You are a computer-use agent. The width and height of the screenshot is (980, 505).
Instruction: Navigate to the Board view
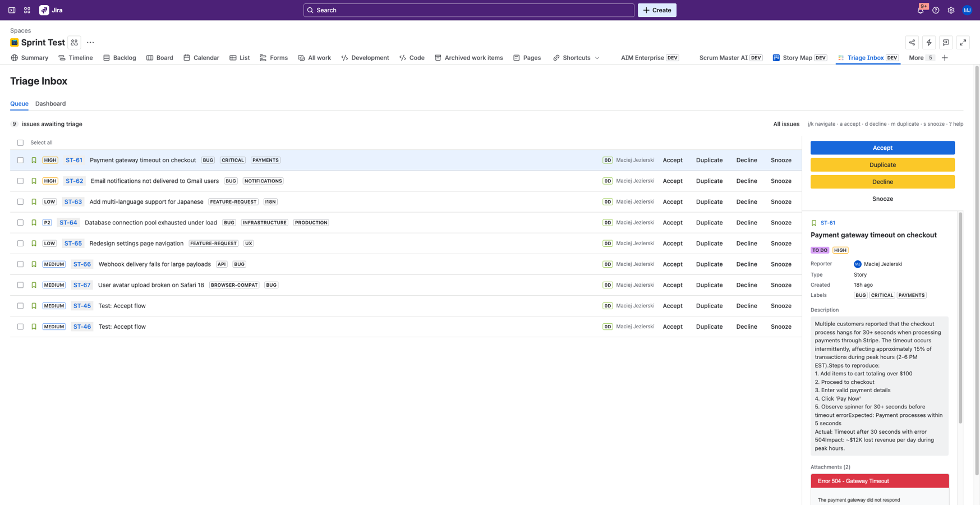(x=160, y=58)
